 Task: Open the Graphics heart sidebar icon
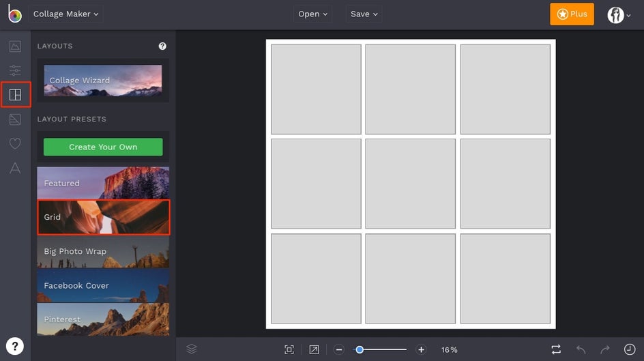click(x=15, y=144)
